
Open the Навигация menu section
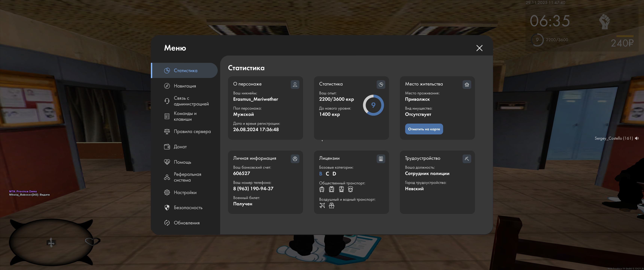(185, 86)
